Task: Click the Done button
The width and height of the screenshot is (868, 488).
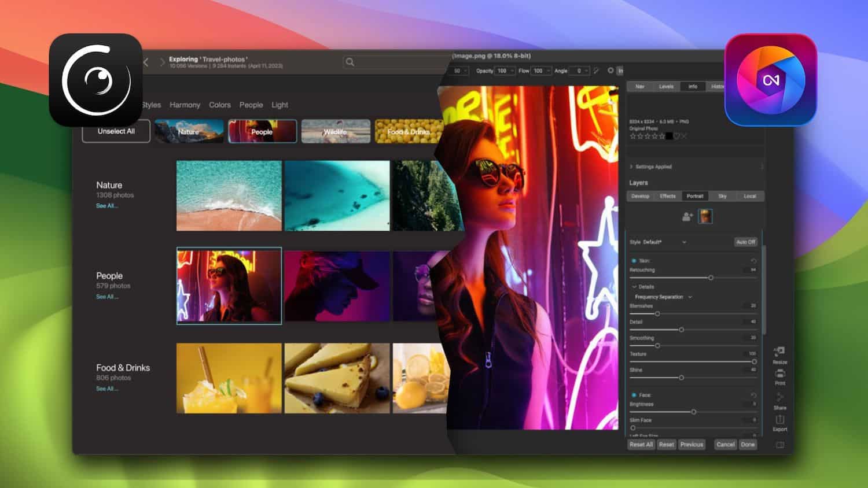Action: coord(748,445)
